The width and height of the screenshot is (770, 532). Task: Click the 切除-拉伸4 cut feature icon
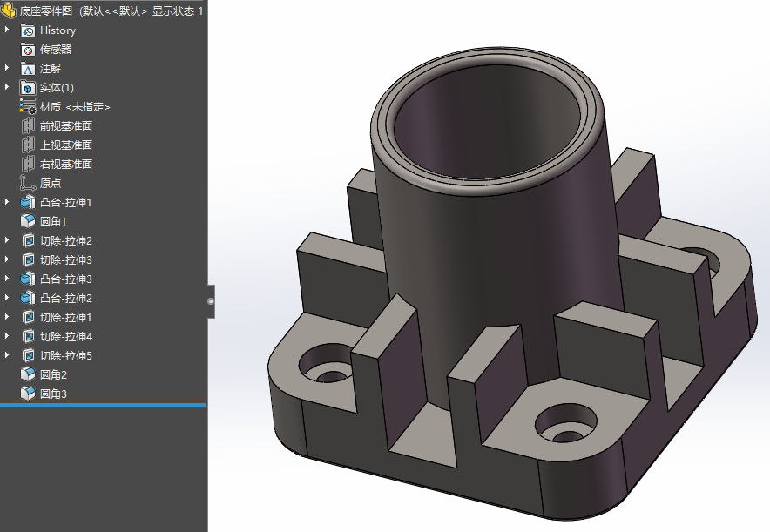tap(28, 336)
